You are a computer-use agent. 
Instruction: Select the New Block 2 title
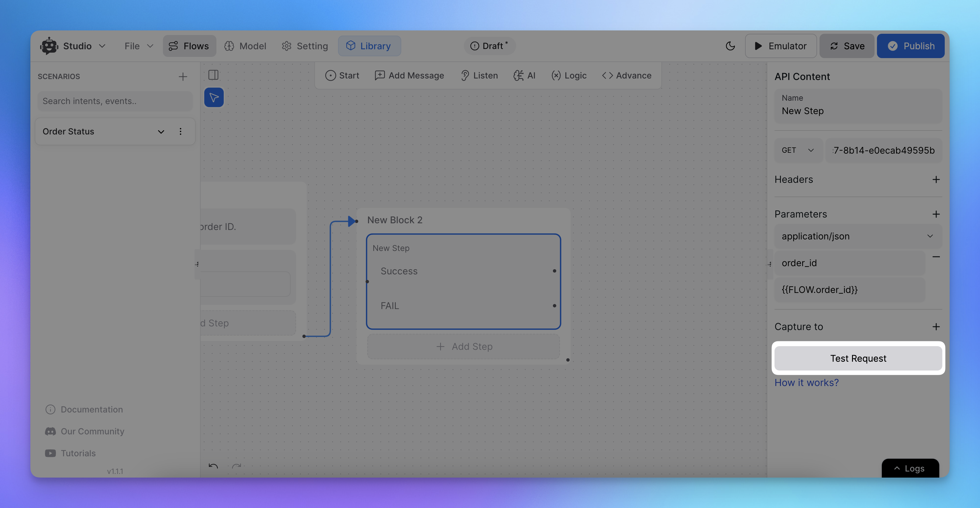click(x=395, y=220)
